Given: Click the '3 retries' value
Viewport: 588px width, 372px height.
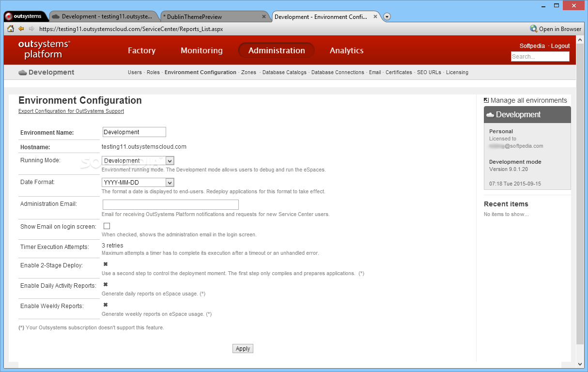Looking at the screenshot, I should click(x=112, y=246).
